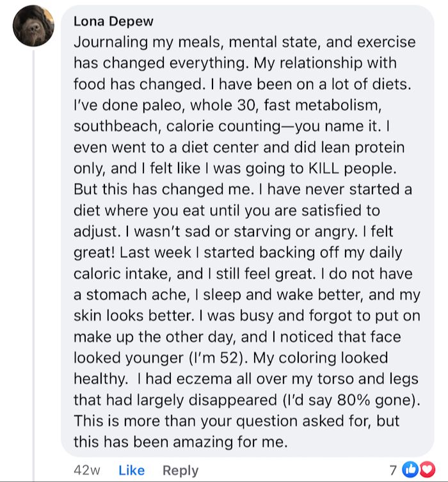Reply to Lona Depew's comment
448x482 pixels.
[x=180, y=470]
